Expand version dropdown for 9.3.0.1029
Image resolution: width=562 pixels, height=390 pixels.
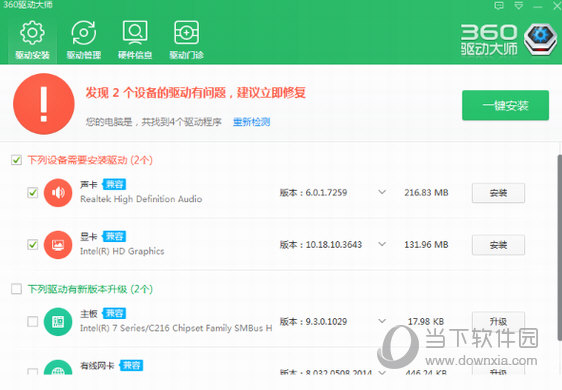click(382, 321)
